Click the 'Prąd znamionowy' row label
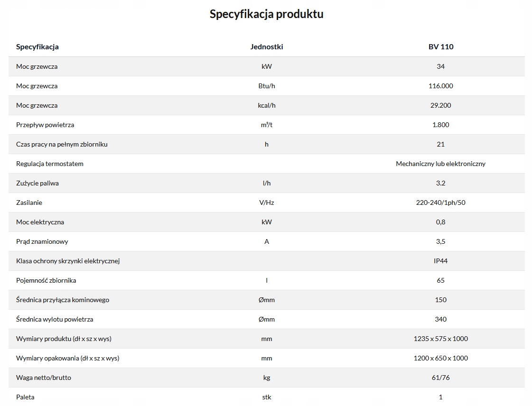This screenshot has width=532, height=406. pos(42,241)
